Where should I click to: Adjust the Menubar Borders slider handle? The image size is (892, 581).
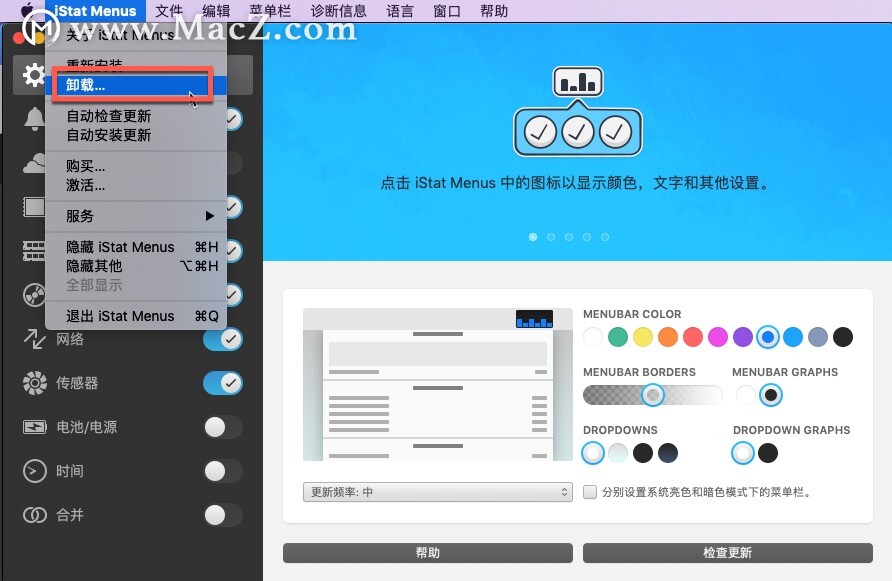pyautogui.click(x=653, y=395)
